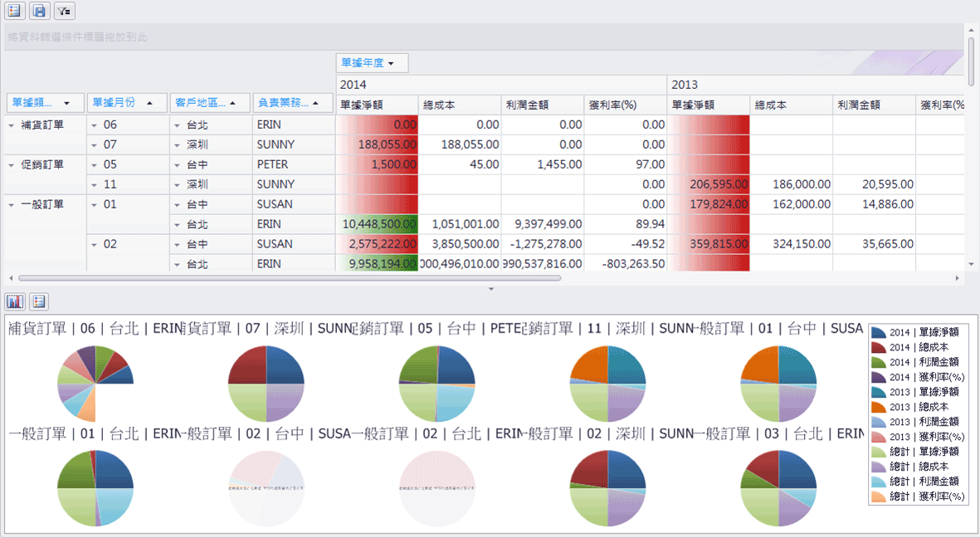This screenshot has width=980, height=538.
Task: Collapse month 06 under 補貨訂單
Action: (95, 125)
